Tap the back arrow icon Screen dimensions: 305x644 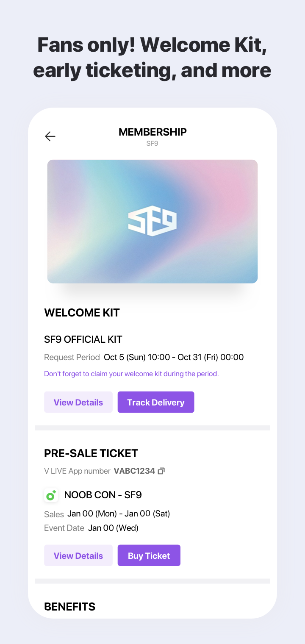tap(50, 136)
